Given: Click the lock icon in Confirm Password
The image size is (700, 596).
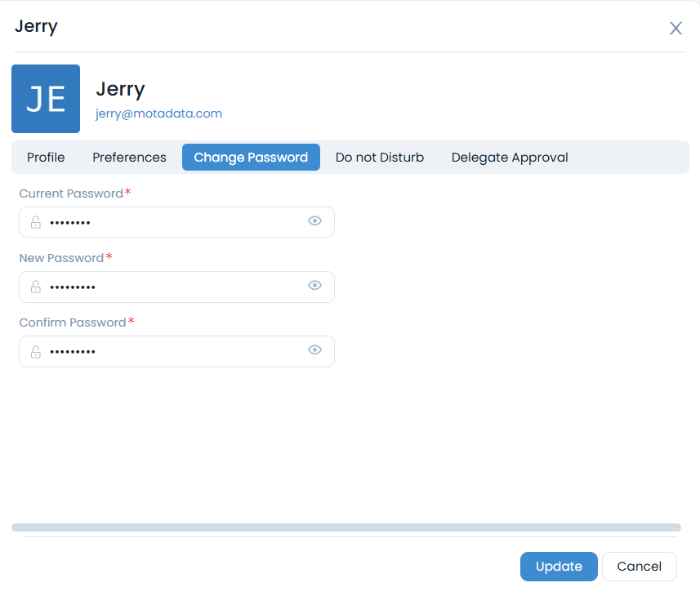Looking at the screenshot, I should pyautogui.click(x=35, y=352).
